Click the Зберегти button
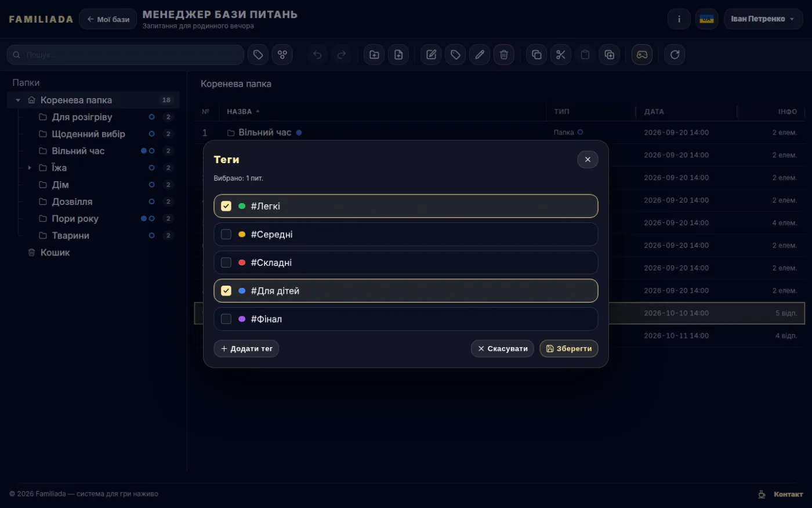The image size is (812, 508). [569, 349]
